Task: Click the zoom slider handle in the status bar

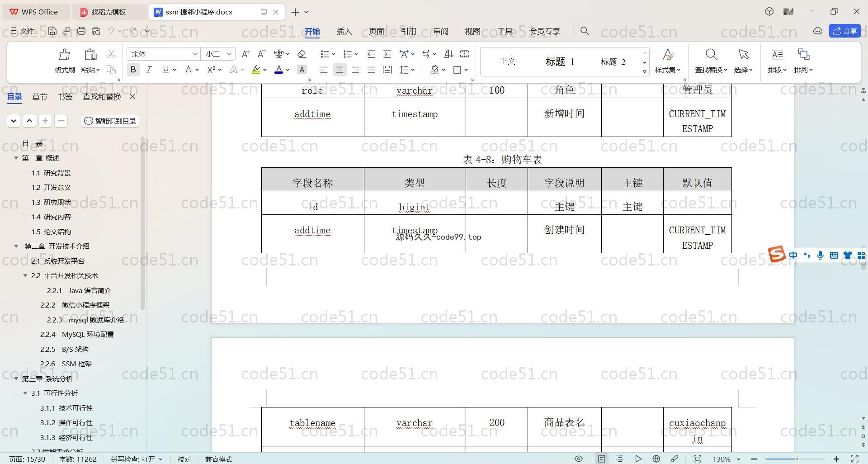Action: pos(797,459)
